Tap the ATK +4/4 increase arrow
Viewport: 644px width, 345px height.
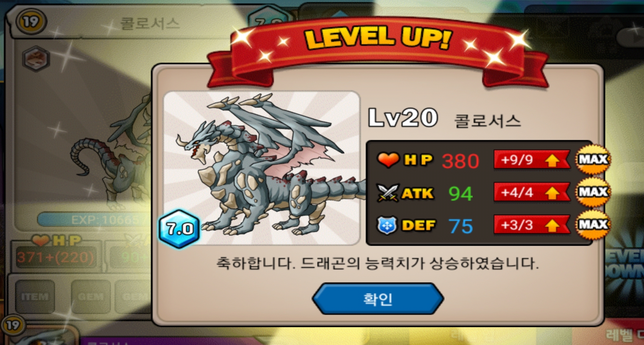pyautogui.click(x=552, y=193)
